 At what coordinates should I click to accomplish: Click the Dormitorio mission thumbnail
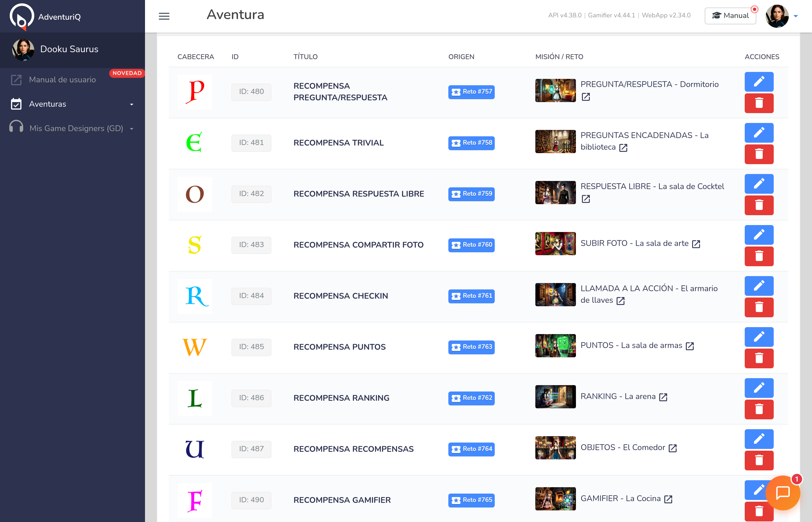point(555,90)
